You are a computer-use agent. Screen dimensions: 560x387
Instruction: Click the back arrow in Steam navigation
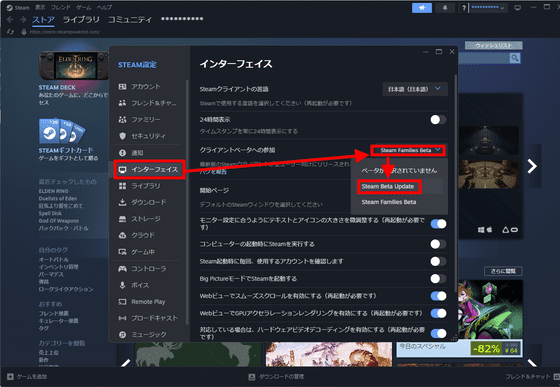[x=10, y=19]
